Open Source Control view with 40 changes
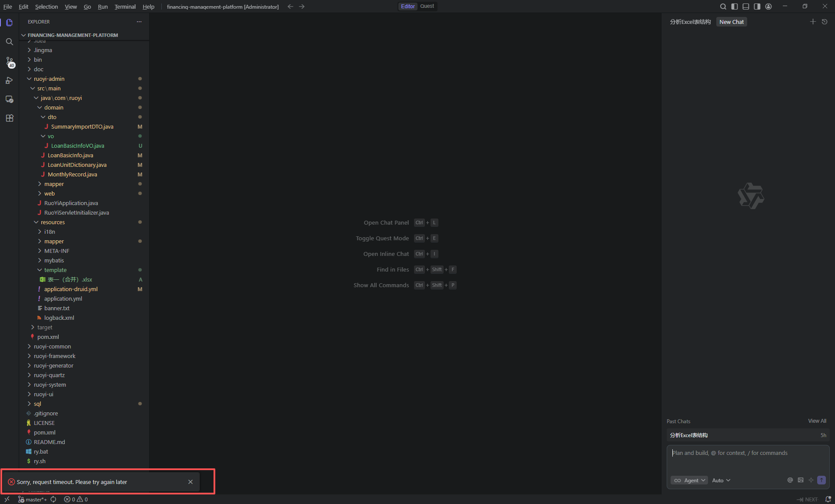Screen dimensions: 835x504 point(10,62)
